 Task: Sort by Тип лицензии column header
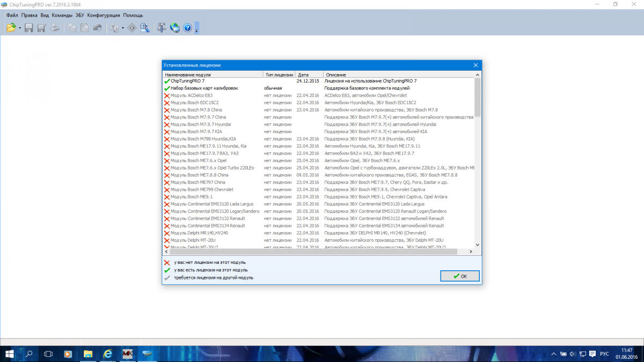[x=279, y=75]
